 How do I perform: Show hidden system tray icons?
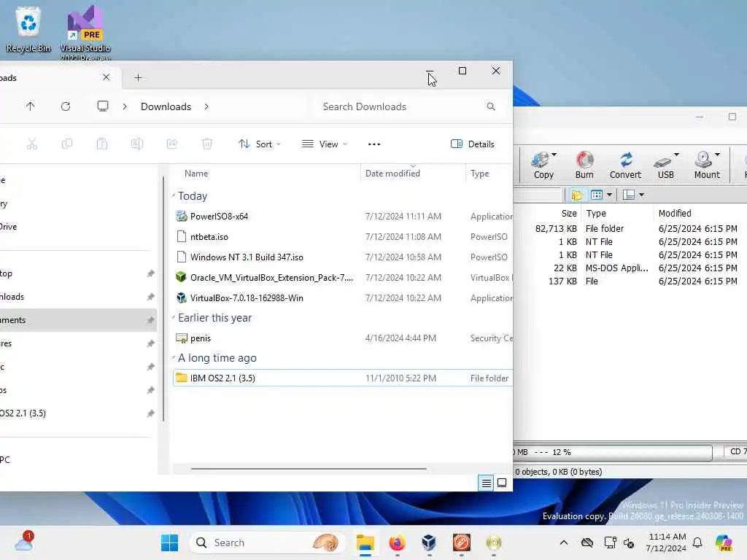pyautogui.click(x=564, y=542)
